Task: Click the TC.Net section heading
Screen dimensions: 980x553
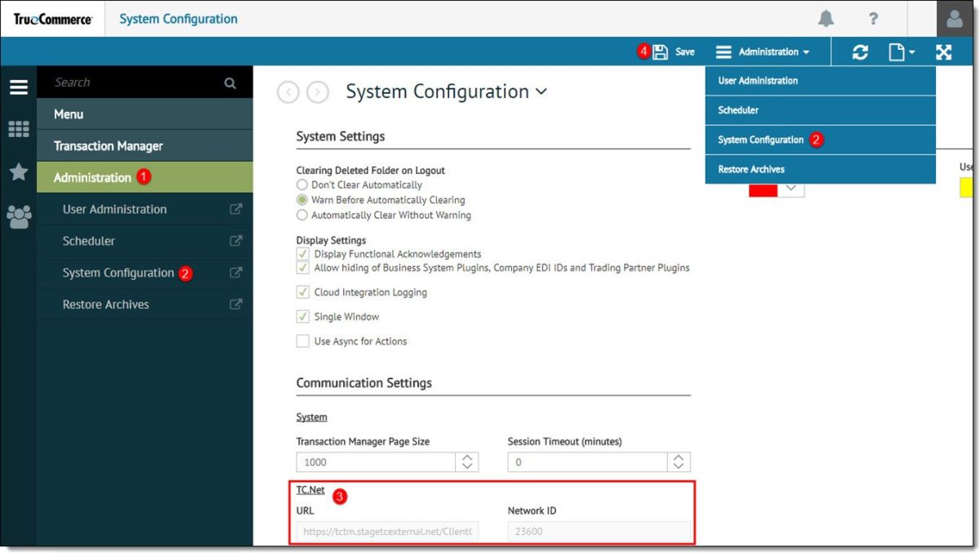Action: (x=310, y=491)
